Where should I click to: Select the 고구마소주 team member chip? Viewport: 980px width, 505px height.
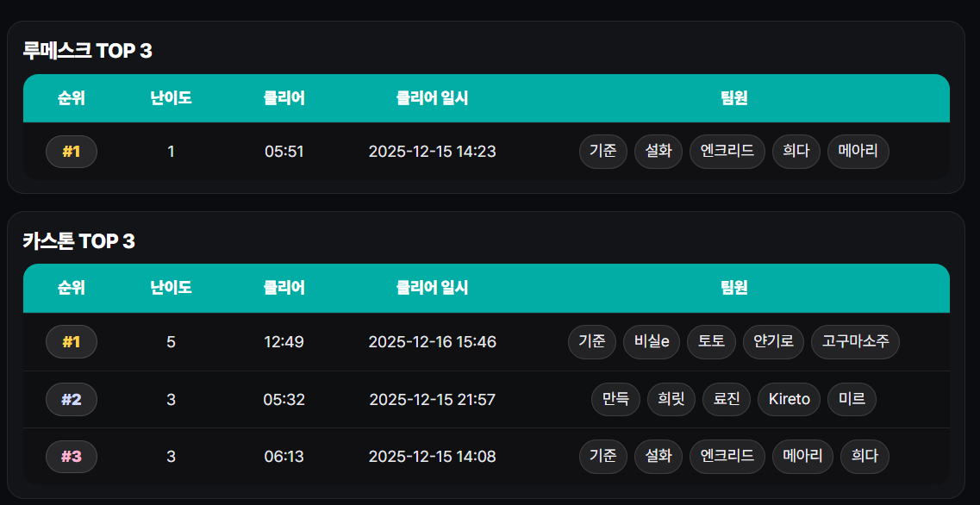[x=855, y=342]
